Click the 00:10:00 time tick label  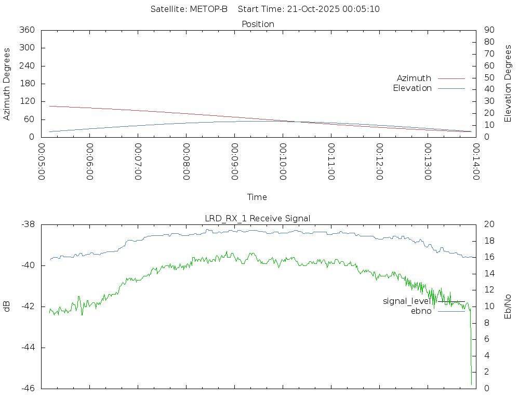283,162
